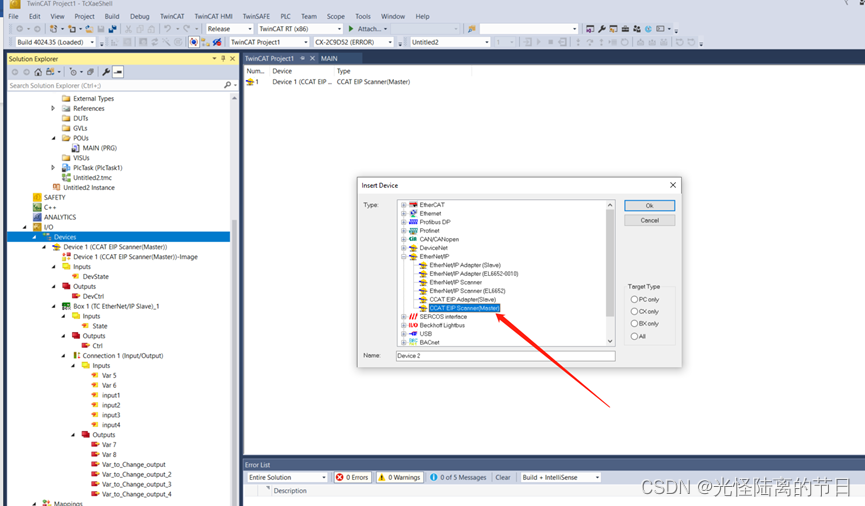Open the Build + IntelliSense dropdown
This screenshot has height=506, width=865.
pos(597,477)
